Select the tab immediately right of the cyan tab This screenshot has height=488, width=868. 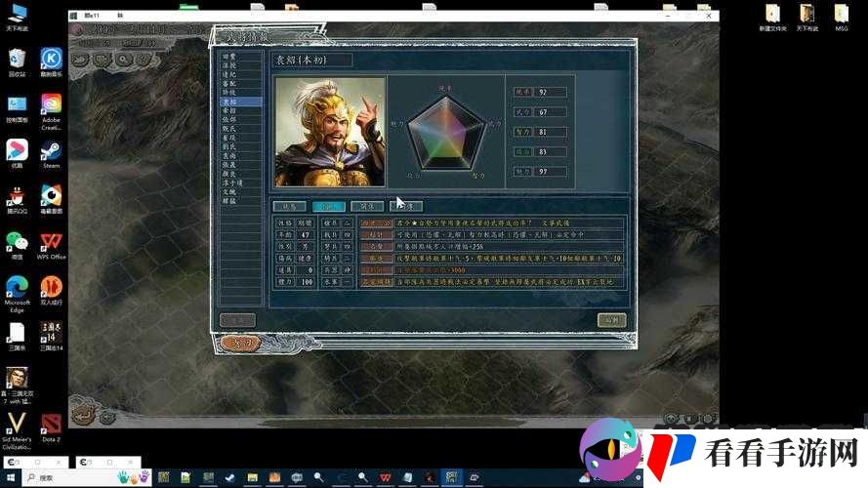point(367,206)
